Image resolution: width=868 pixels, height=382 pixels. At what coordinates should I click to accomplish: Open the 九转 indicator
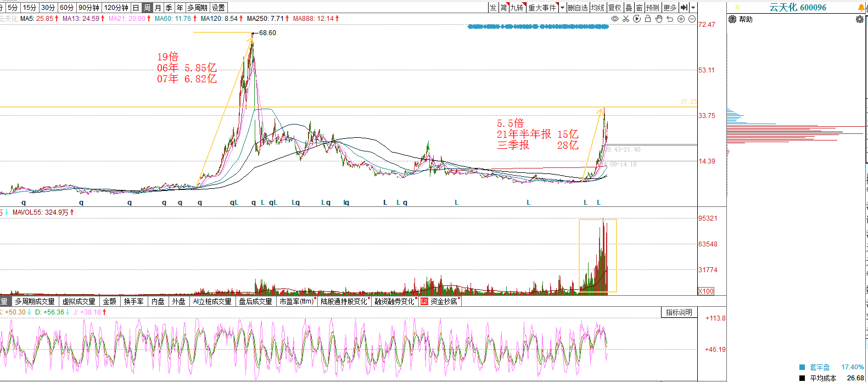click(x=517, y=8)
